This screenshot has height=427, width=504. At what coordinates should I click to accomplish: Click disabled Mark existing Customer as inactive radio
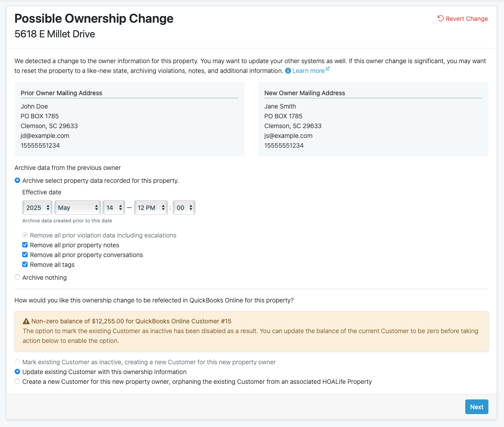tap(17, 362)
